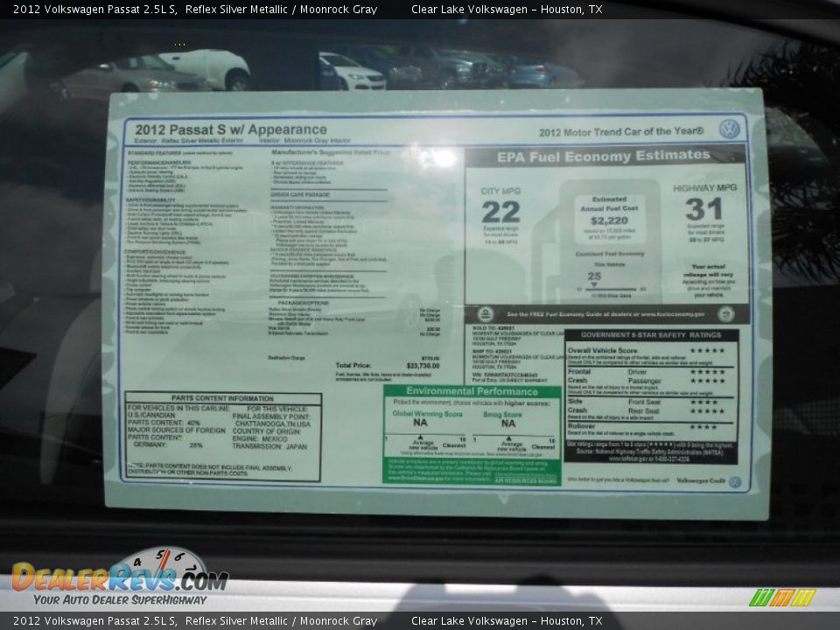Click the Government 5-Star Safety Ratings heading

pyautogui.click(x=651, y=334)
